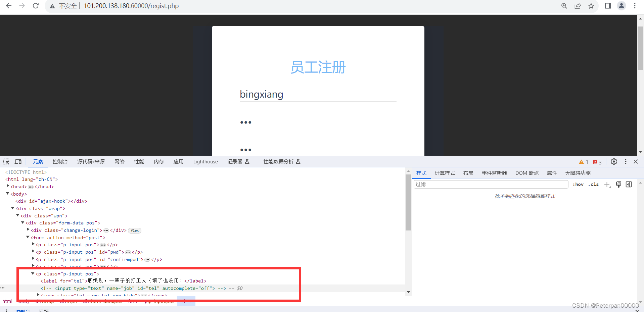Expand the p element with id confirmpwd

click(x=33, y=259)
